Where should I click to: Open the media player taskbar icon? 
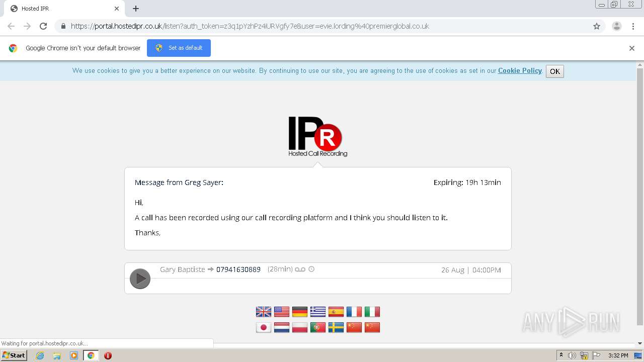click(x=74, y=355)
